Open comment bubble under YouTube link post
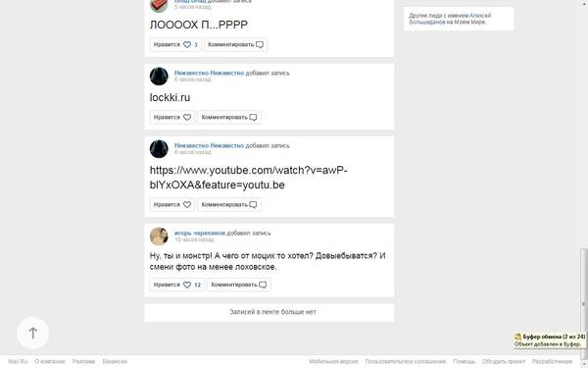588x368 pixels. click(x=253, y=205)
